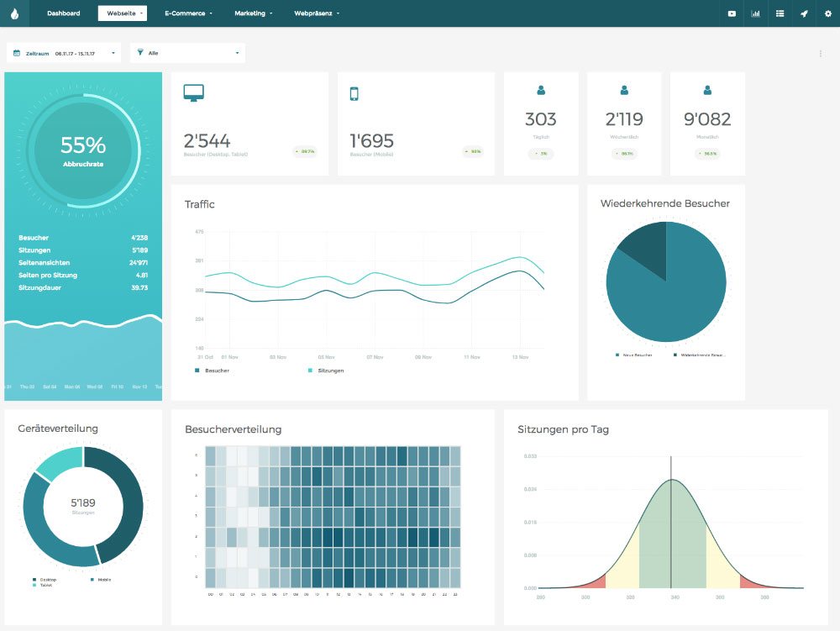Image resolution: width=840 pixels, height=631 pixels.
Task: Click the flame logo icon
Action: [16, 13]
